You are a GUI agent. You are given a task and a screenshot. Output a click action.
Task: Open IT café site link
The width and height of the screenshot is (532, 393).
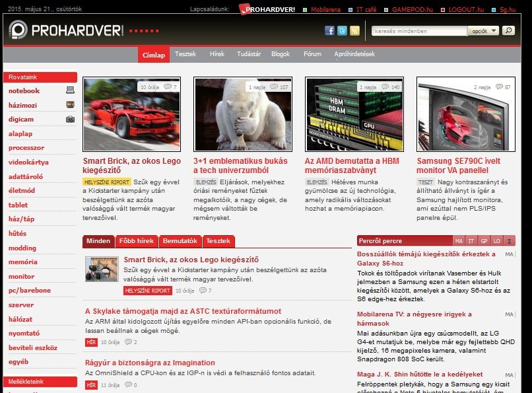(x=366, y=9)
